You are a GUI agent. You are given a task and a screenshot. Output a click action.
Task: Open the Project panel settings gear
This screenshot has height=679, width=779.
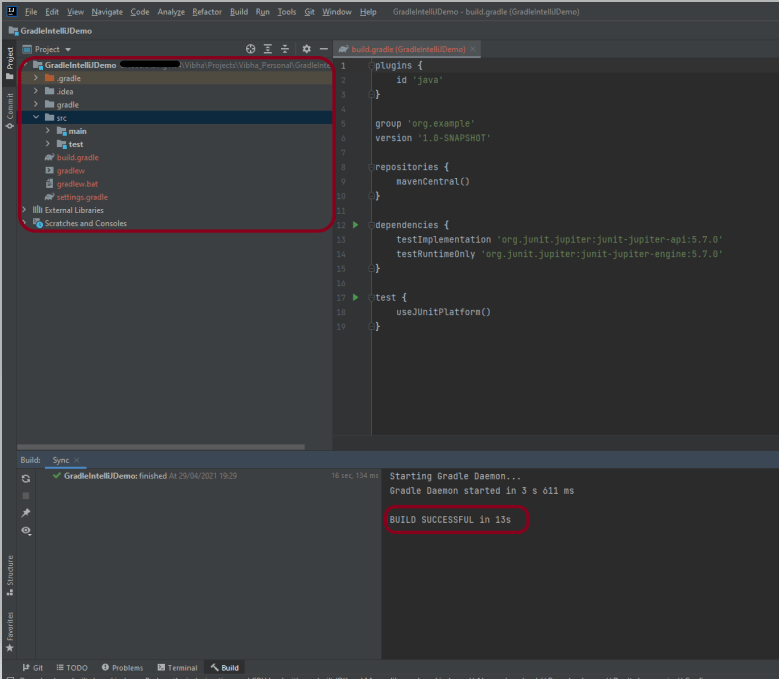pos(307,49)
